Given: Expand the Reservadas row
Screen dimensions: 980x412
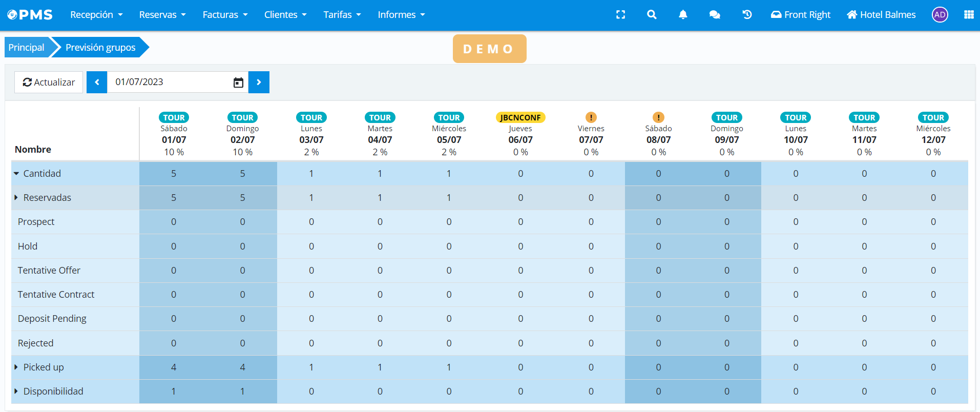Looking at the screenshot, I should (16, 198).
